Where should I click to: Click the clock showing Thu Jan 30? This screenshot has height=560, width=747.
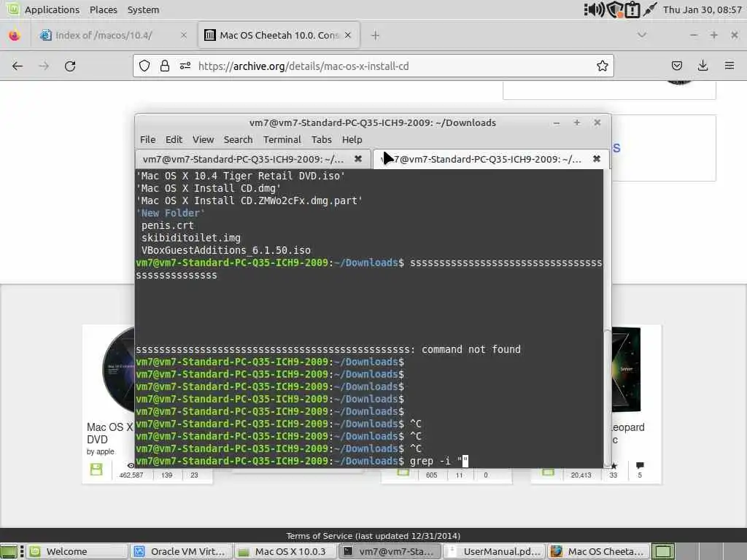(702, 9)
